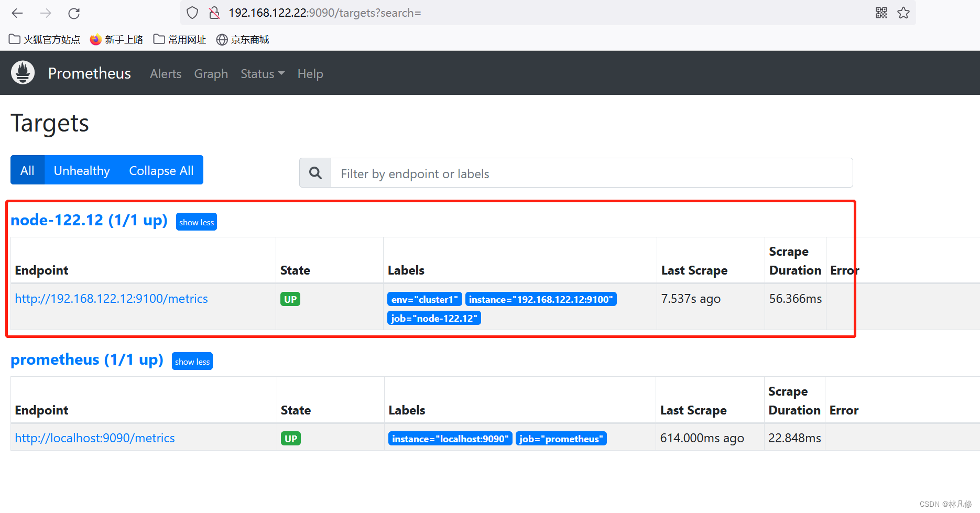Click 614.000ms ago last scrape value
This screenshot has height=513, width=980.
702,438
